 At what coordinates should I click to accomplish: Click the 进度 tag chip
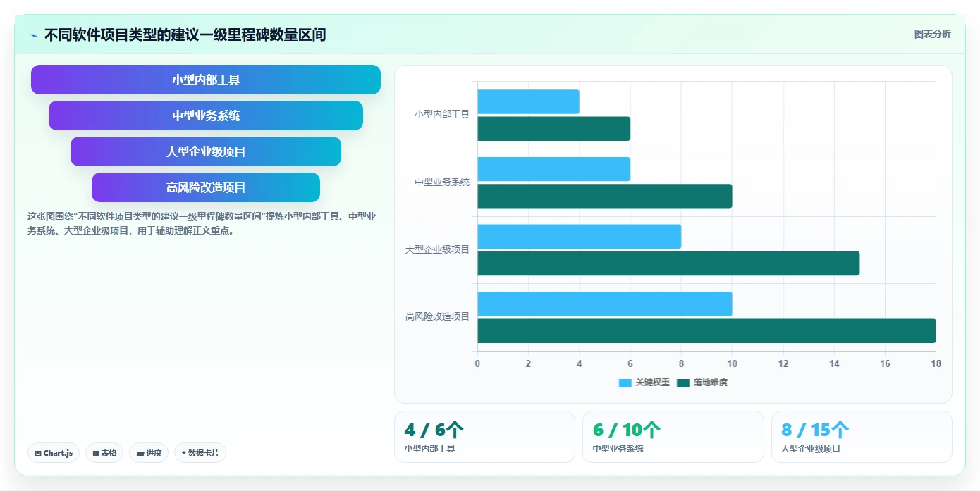[149, 453]
